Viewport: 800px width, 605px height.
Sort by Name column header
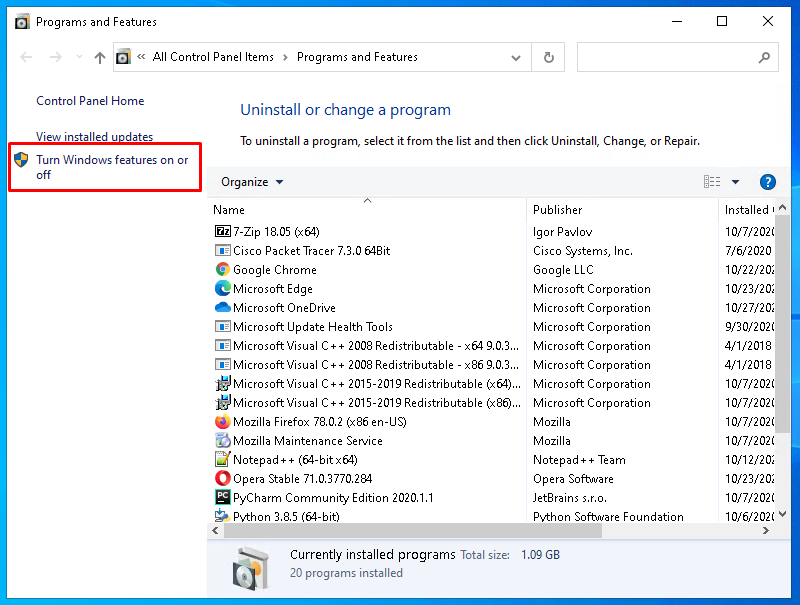[368, 210]
